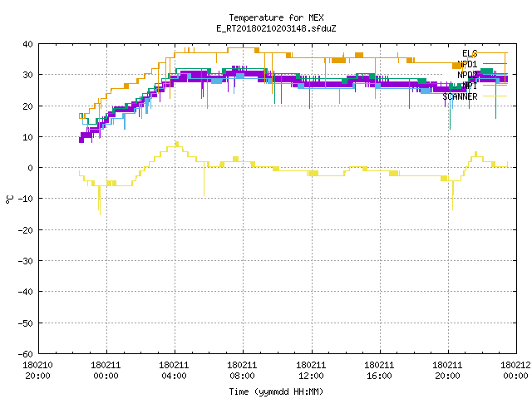
Task: Click the y-axis tick label -50
Action: click(26, 323)
